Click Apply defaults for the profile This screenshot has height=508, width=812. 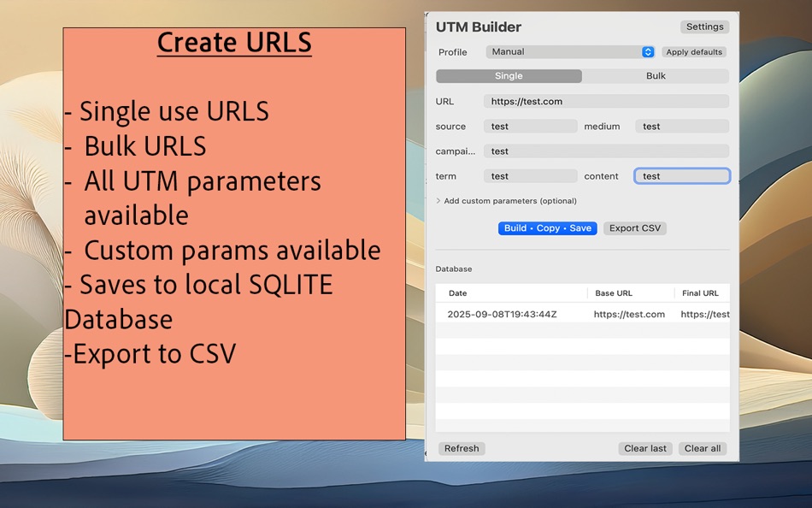coord(693,51)
